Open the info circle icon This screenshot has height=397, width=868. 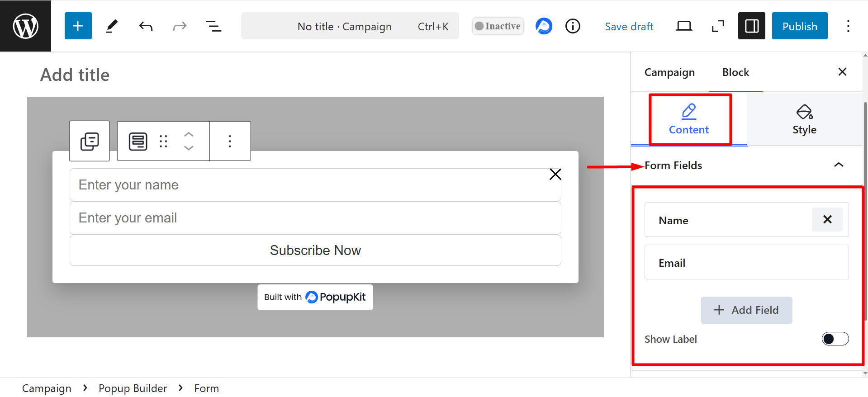point(573,26)
